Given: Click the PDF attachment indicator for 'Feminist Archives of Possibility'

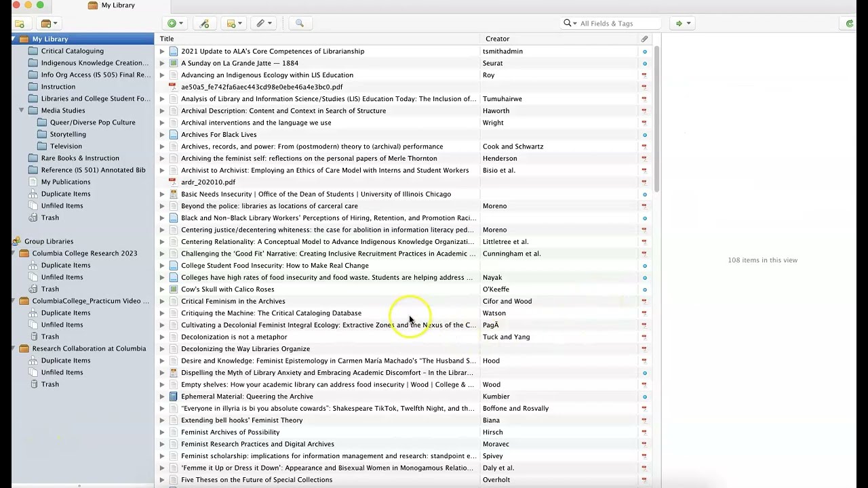Looking at the screenshot, I should point(644,432).
